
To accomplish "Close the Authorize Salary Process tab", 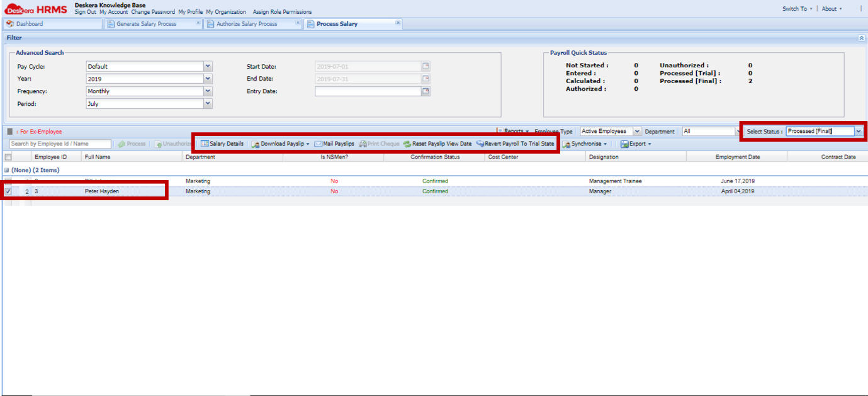I will 298,23.
